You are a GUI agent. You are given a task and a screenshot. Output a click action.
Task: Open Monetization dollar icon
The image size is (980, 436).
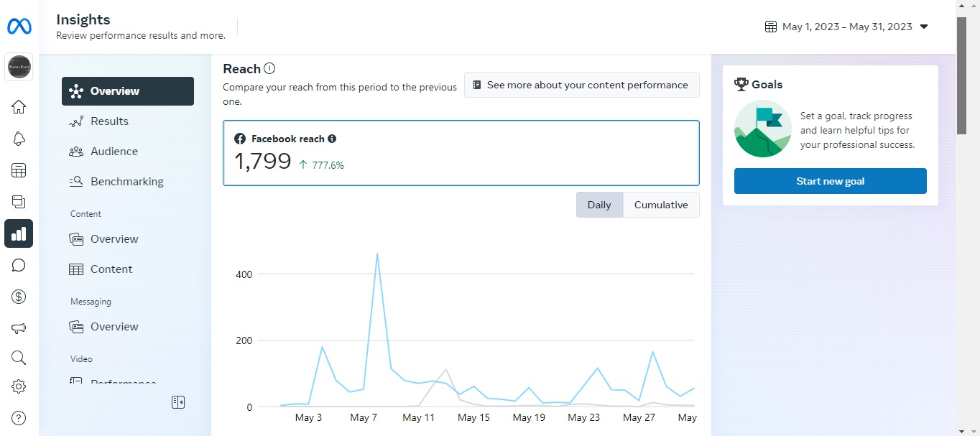click(19, 296)
